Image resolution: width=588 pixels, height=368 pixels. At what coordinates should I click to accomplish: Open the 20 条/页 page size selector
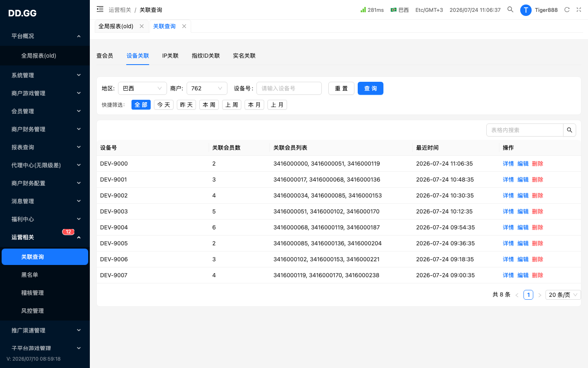click(563, 295)
